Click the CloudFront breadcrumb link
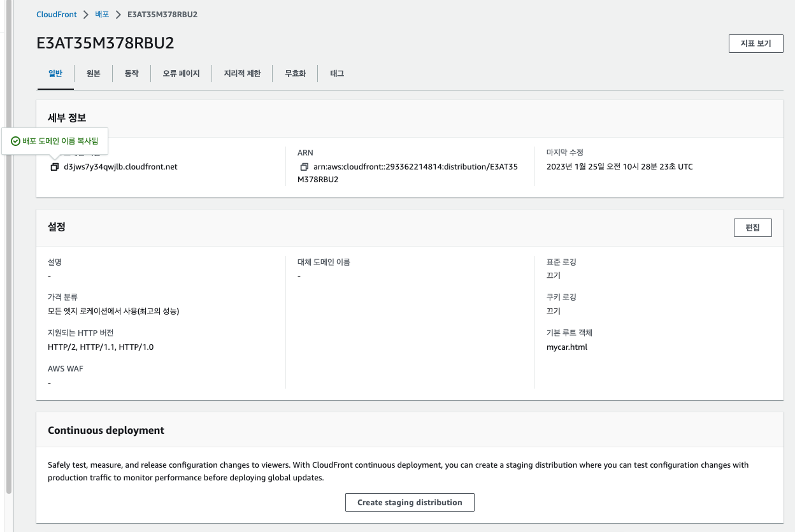The image size is (795, 532). [57, 14]
